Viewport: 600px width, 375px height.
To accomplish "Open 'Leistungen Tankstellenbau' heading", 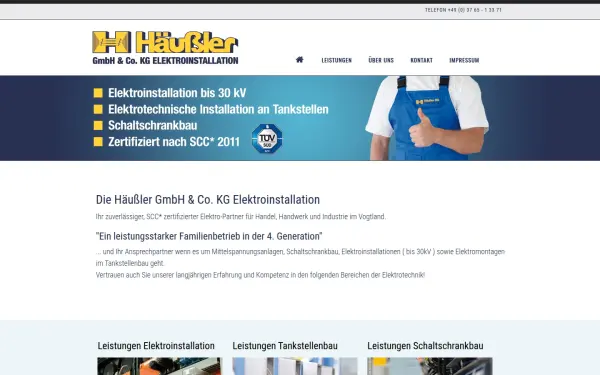I will click(285, 346).
